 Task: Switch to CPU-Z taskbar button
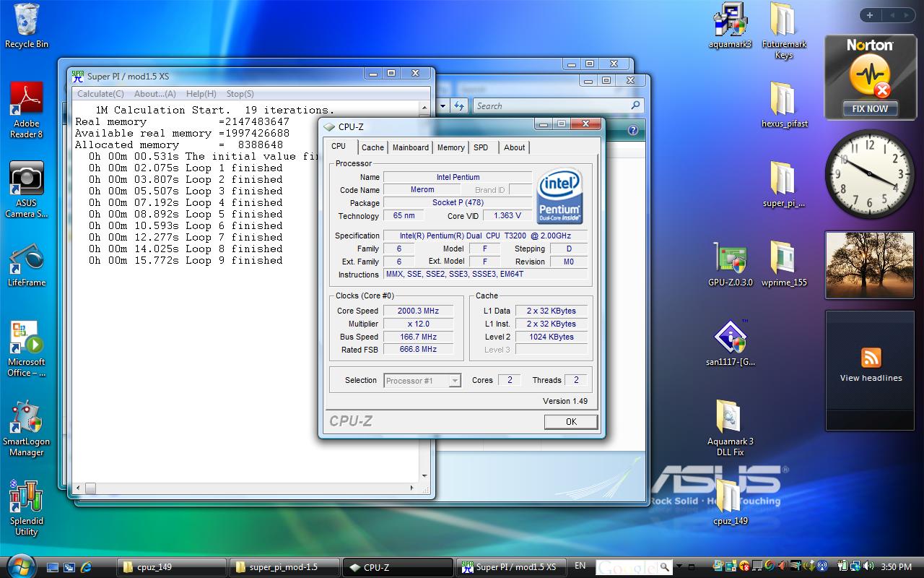pyautogui.click(x=396, y=567)
